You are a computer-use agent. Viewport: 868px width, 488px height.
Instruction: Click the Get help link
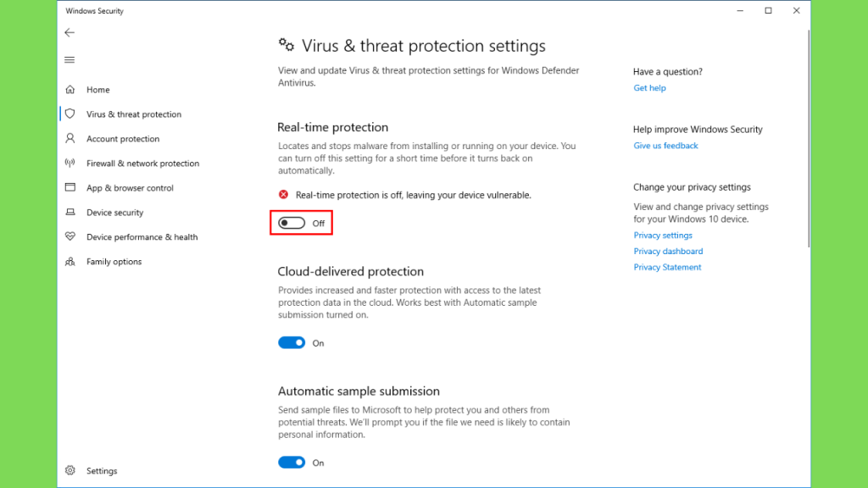(649, 88)
